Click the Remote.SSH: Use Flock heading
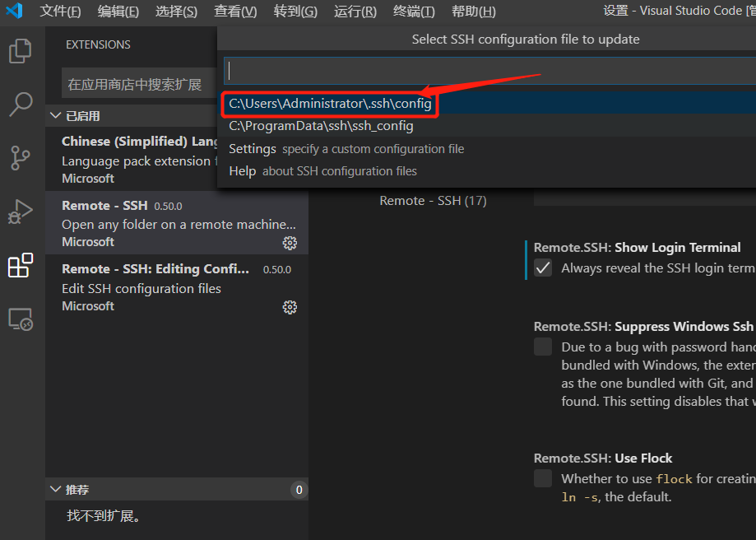756x540 pixels. [603, 458]
